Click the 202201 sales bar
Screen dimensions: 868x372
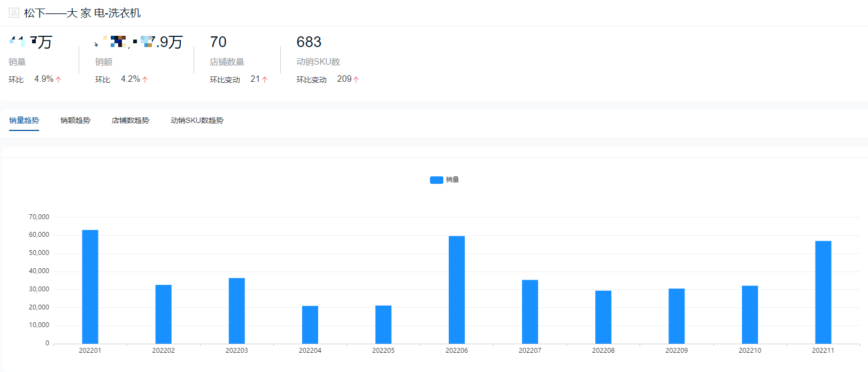(90, 287)
